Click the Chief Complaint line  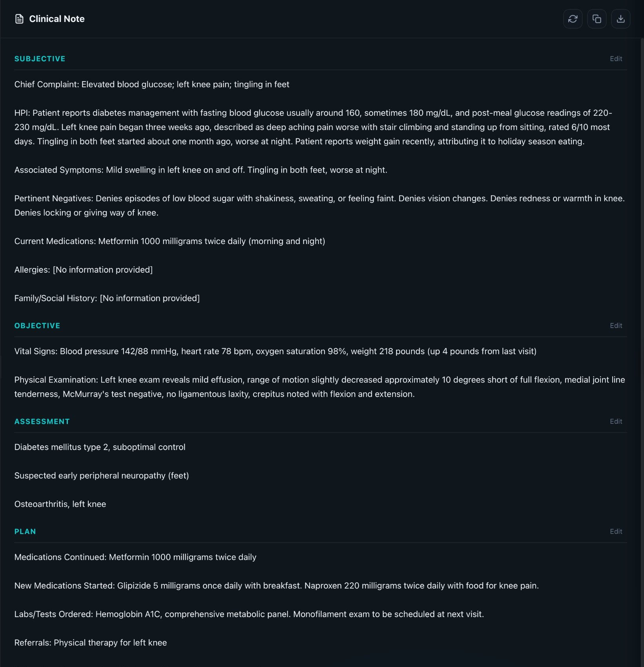coord(152,84)
